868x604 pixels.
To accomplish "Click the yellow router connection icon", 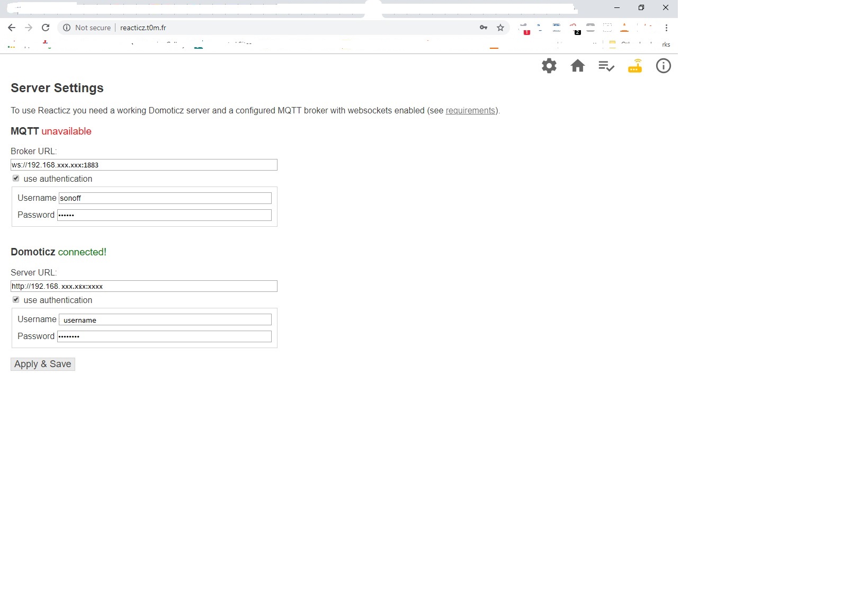I will coord(635,66).
